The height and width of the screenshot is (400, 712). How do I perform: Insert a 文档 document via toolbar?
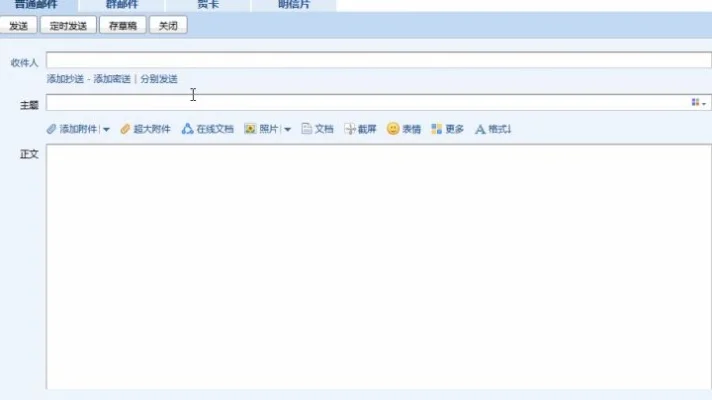pos(308,129)
